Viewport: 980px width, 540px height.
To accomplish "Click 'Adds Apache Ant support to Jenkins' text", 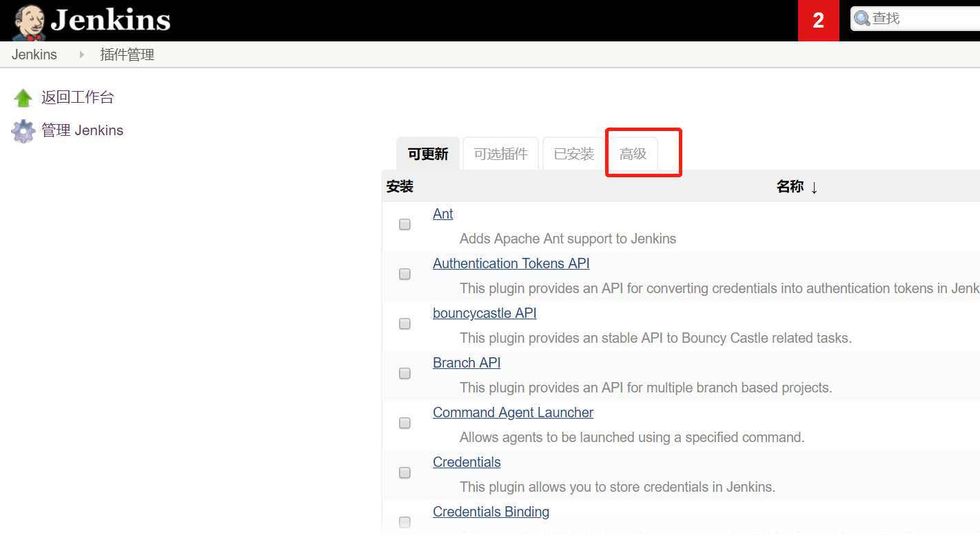I will pyautogui.click(x=568, y=239).
